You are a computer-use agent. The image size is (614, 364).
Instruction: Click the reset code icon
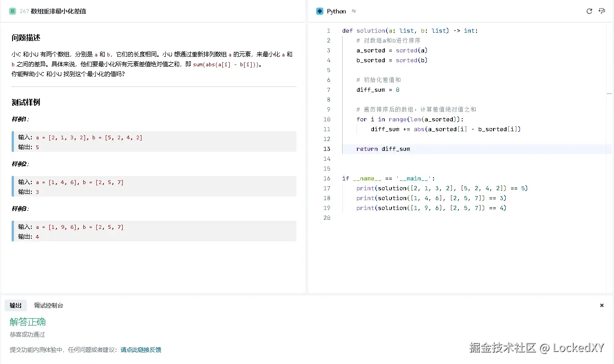coord(589,11)
